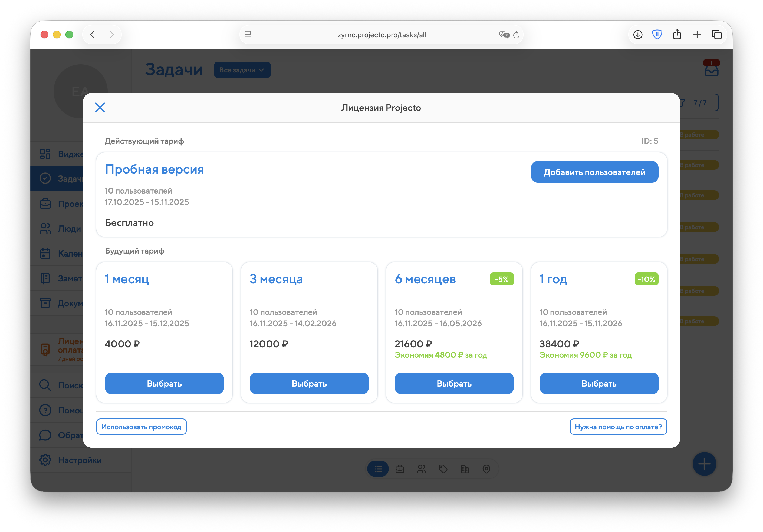Viewport: 763px width, 532px height.
Task: Choose the 1 месяц plan
Action: point(164,383)
